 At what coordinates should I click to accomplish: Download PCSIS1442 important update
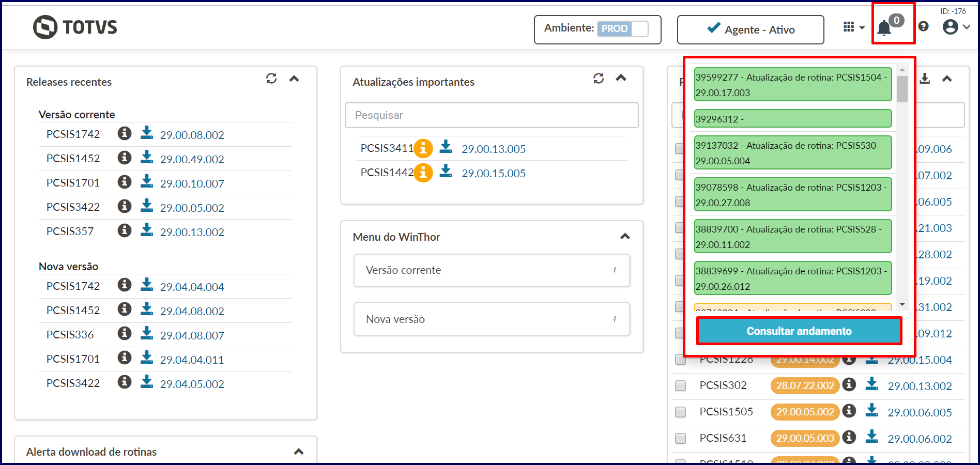point(446,172)
